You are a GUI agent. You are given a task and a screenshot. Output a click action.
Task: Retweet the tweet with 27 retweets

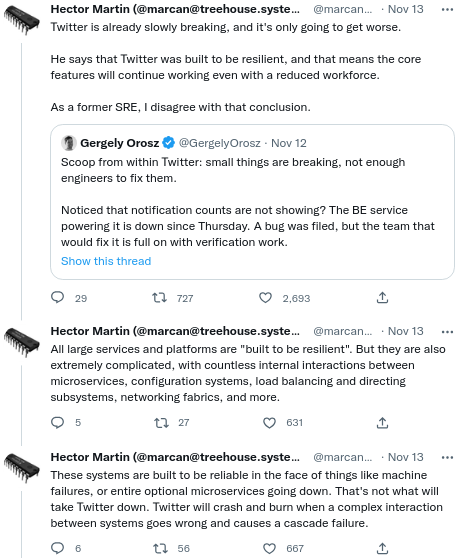pos(161,423)
